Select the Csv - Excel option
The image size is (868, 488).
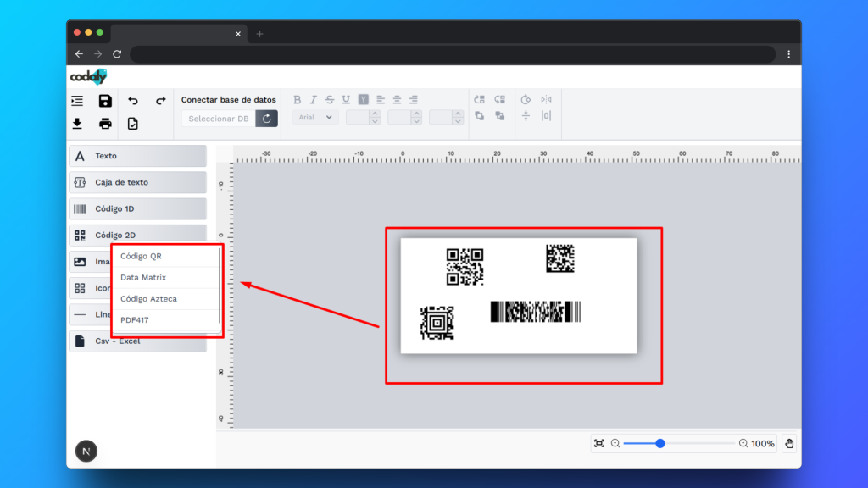(138, 341)
